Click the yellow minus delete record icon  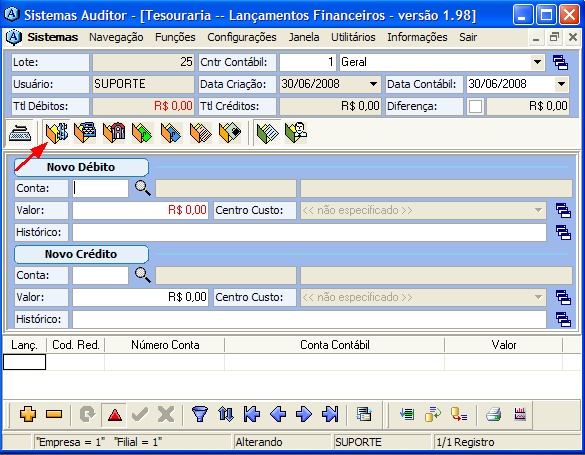tap(54, 414)
